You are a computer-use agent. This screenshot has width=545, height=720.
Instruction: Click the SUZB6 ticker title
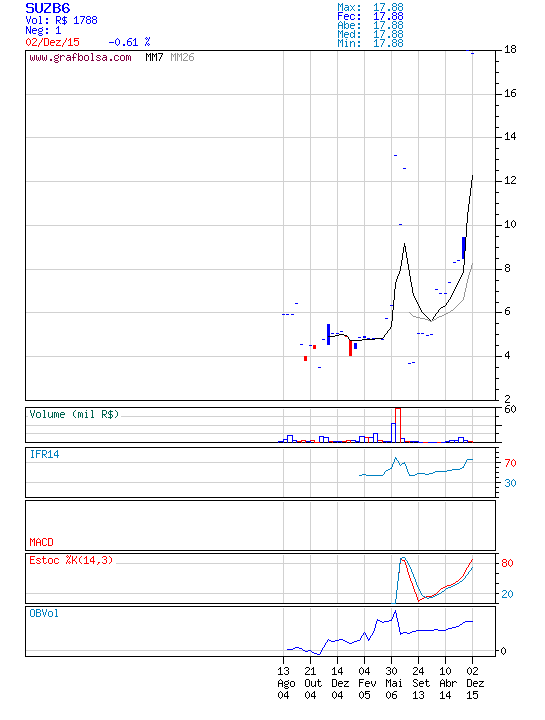48,8
